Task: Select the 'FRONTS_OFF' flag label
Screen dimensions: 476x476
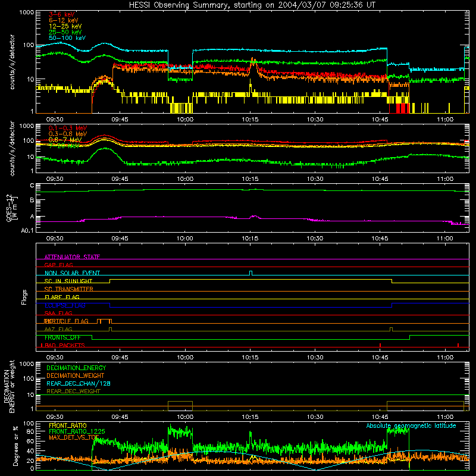Action: tap(62, 337)
